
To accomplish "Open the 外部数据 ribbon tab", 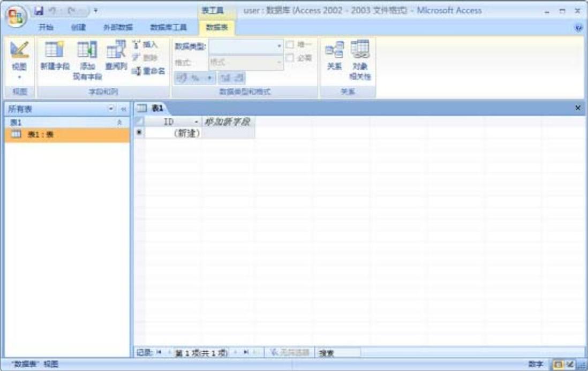I will coord(118,27).
